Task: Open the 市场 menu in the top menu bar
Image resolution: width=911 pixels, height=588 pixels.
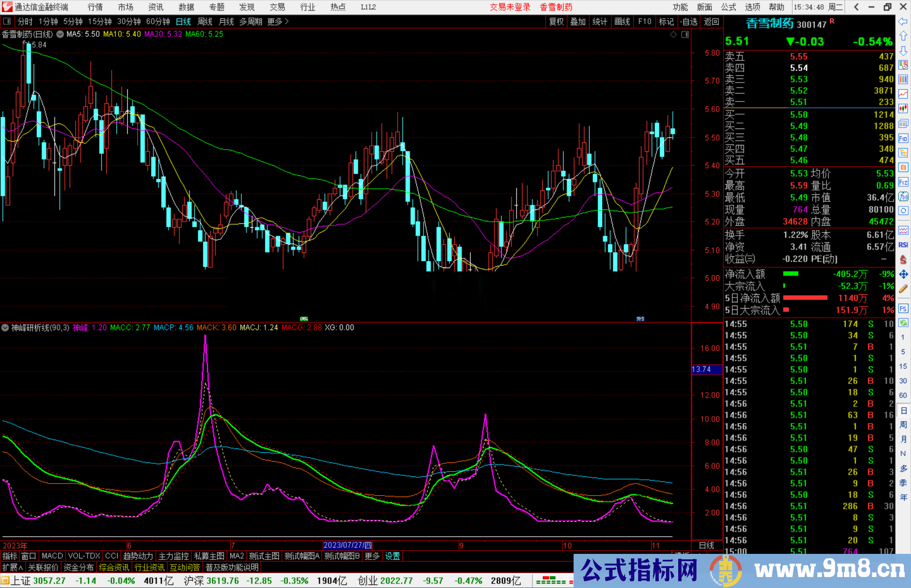Action: 125,7
